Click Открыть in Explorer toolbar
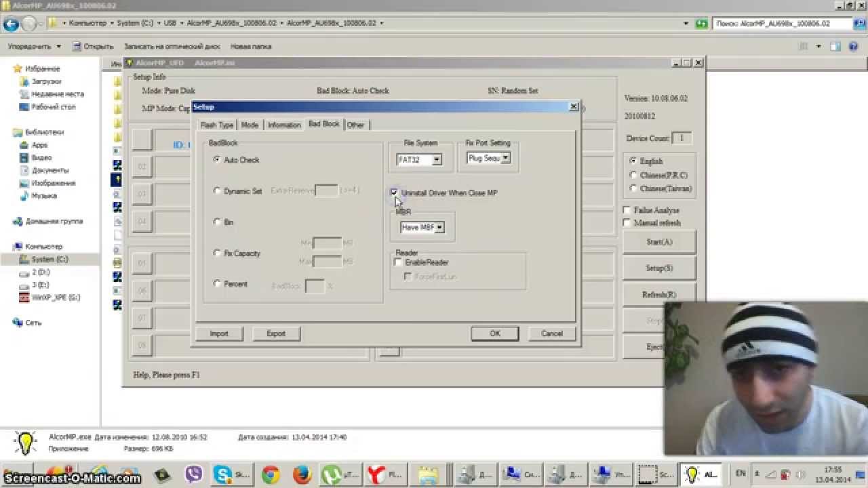This screenshot has height=488, width=868. 93,47
